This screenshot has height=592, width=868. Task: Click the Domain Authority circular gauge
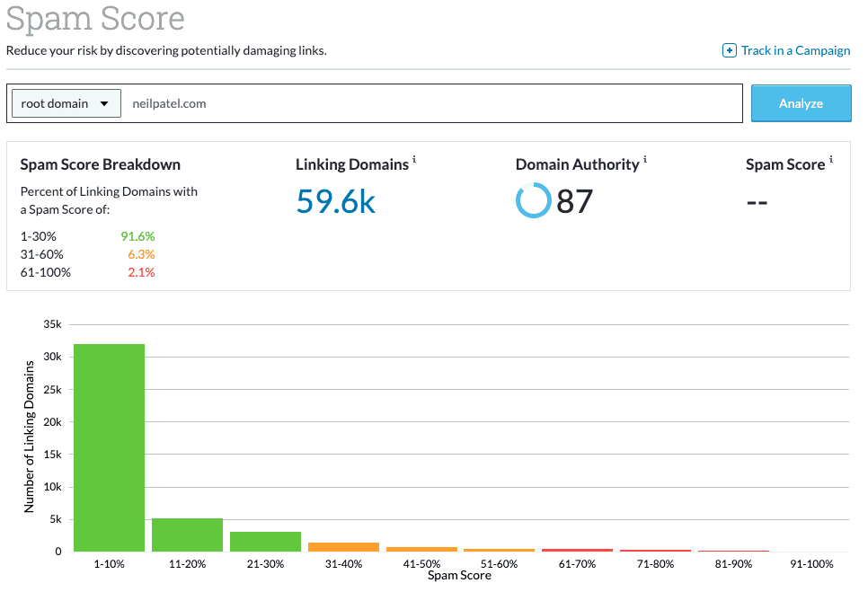534,201
